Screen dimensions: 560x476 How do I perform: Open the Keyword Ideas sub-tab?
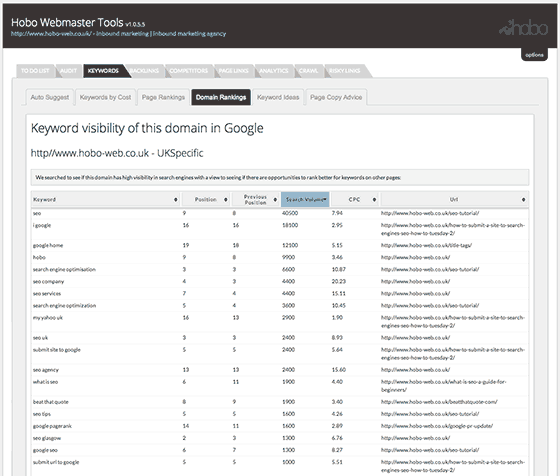coord(278,97)
